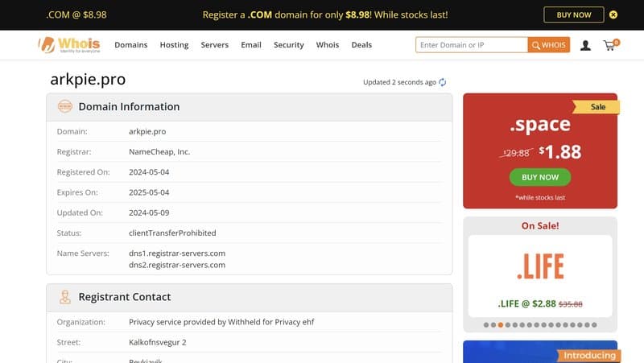
Task: Open the shopping cart icon
Action: tap(609, 45)
